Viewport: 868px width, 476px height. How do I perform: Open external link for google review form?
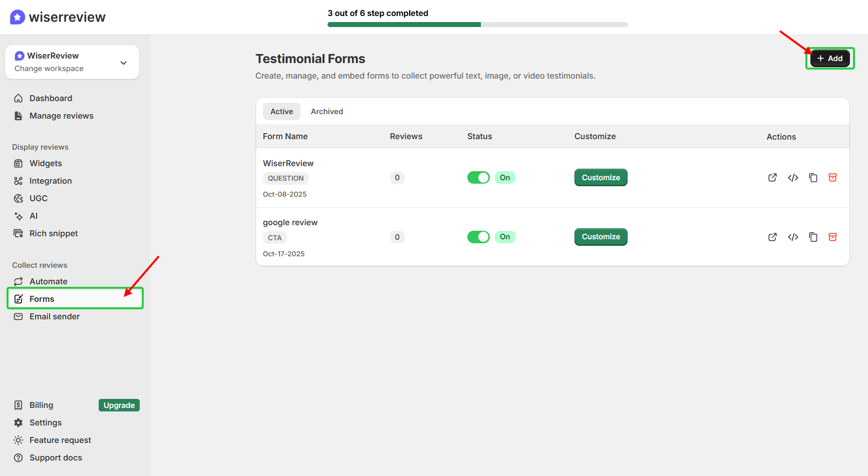point(772,237)
